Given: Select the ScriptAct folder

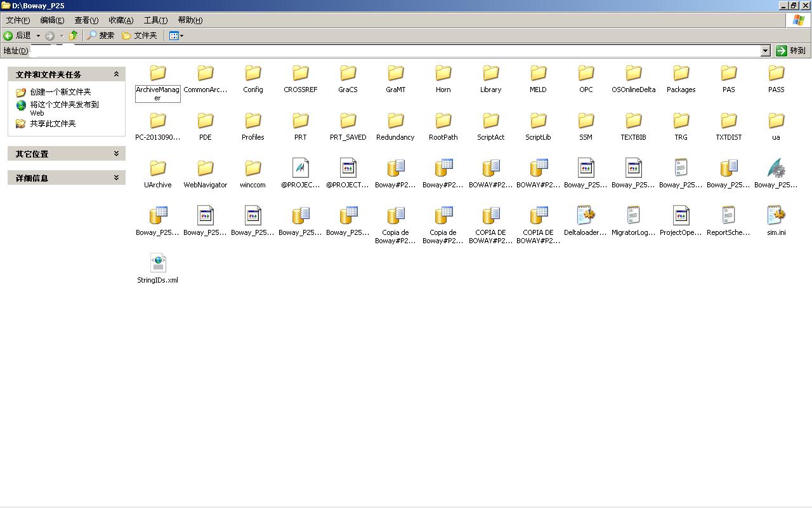Looking at the screenshot, I should click(491, 127).
